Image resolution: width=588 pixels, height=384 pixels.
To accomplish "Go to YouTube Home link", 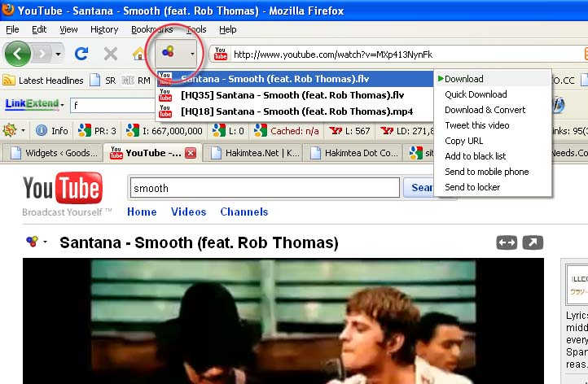I will pyautogui.click(x=142, y=212).
